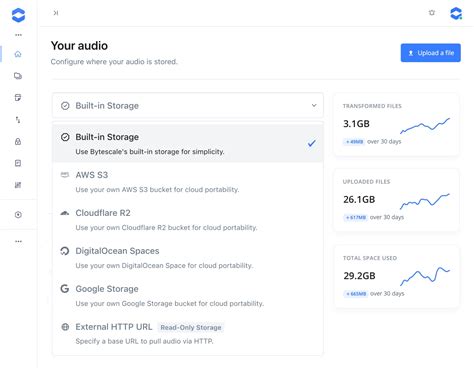Screen dimensions: 474x368
Task: Click the Google Storage G icon
Action: pyautogui.click(x=65, y=289)
